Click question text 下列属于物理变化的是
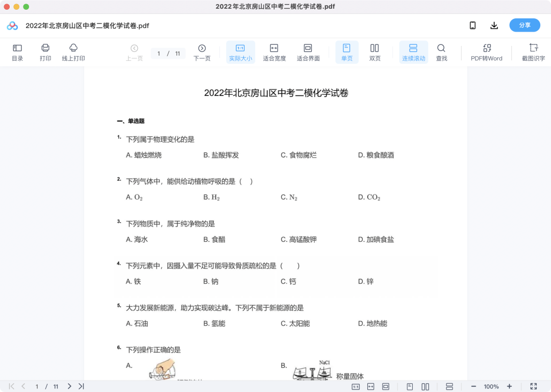The height and width of the screenshot is (392, 551). click(x=160, y=139)
